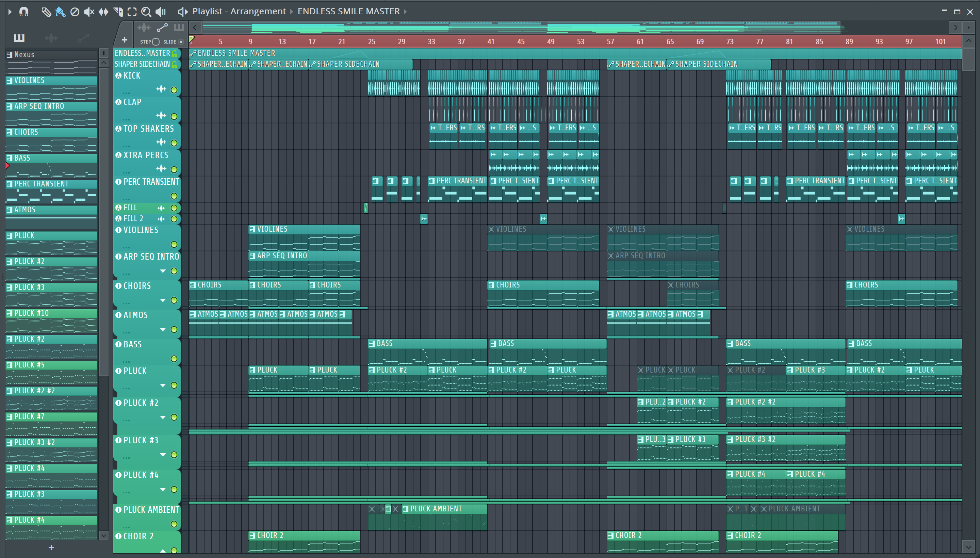Select the Delete tool

click(75, 12)
